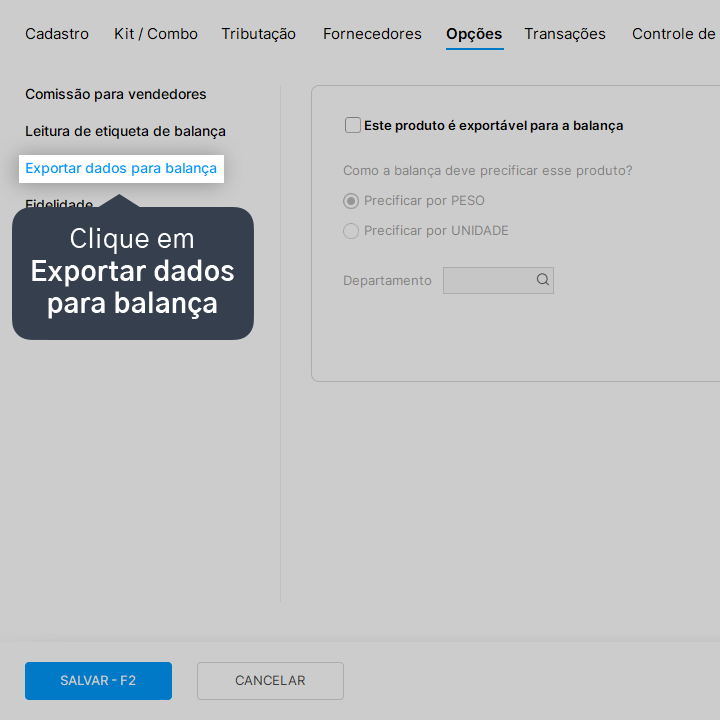This screenshot has height=720, width=720.
Task: Click the Departamento input field
Action: [498, 280]
